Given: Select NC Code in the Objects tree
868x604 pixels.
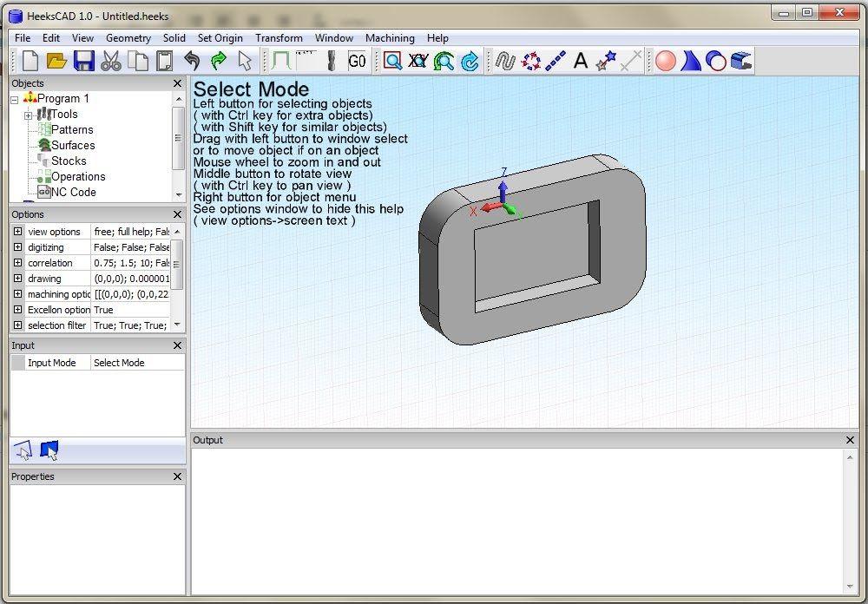Looking at the screenshot, I should [74, 192].
